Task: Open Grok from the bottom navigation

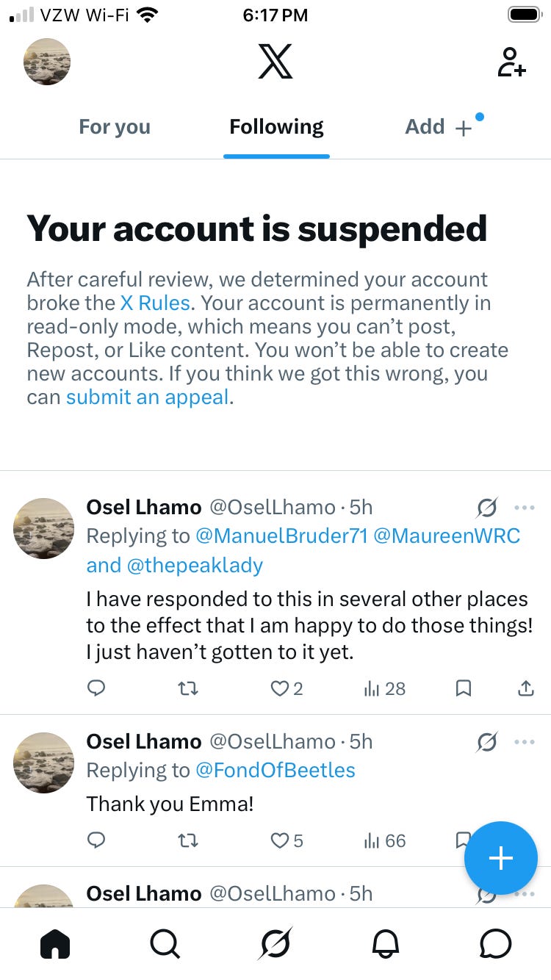Action: (275, 943)
